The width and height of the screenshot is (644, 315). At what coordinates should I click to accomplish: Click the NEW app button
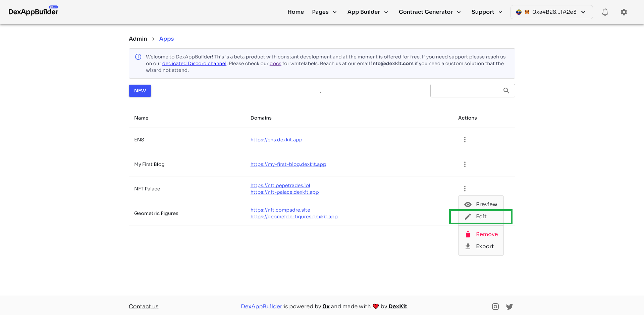[140, 91]
